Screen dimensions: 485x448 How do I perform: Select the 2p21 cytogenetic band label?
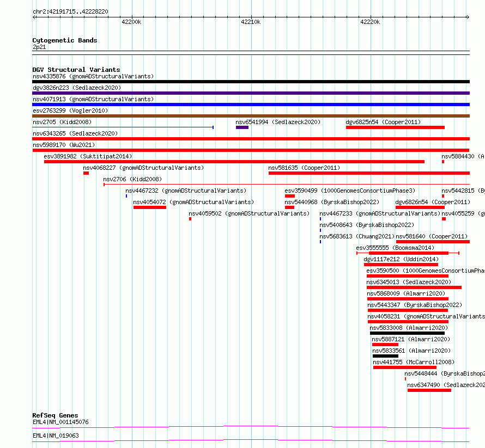point(39,47)
